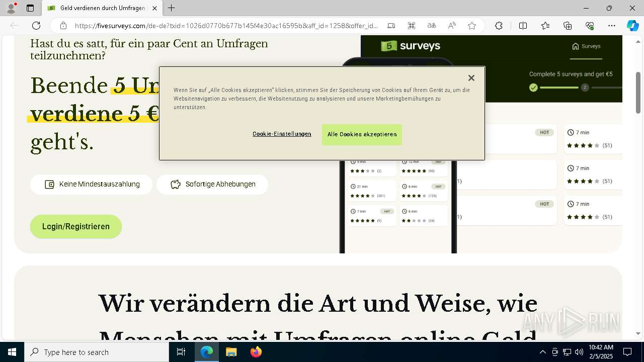The width and height of the screenshot is (644, 362).
Task: Open app available device icon in address bar
Action: (391, 26)
